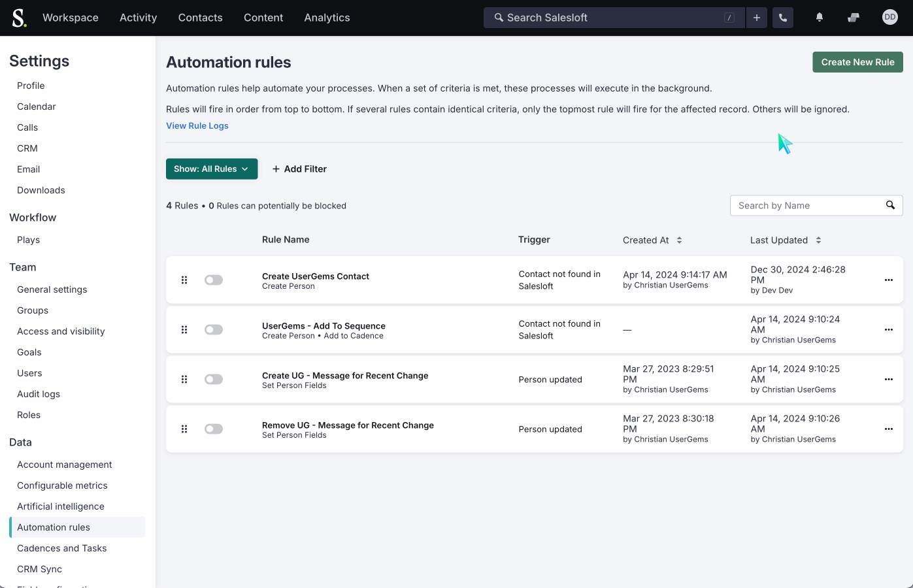Open the Activity menu
Image resolution: width=913 pixels, height=588 pixels.
(x=139, y=18)
